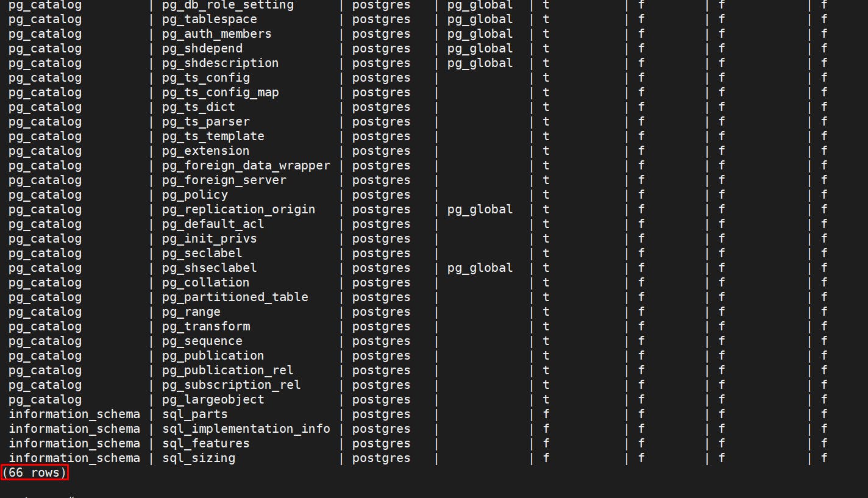Click pg_global in the pg_replication_origin row
Viewport: 868px width, 498px height.
click(480, 209)
